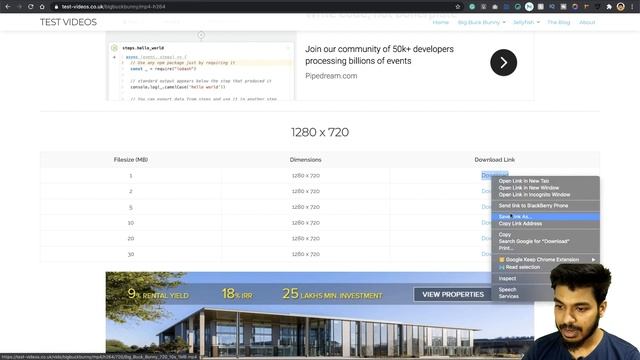Choose Copy Link Address
640x360 pixels.
pos(520,224)
